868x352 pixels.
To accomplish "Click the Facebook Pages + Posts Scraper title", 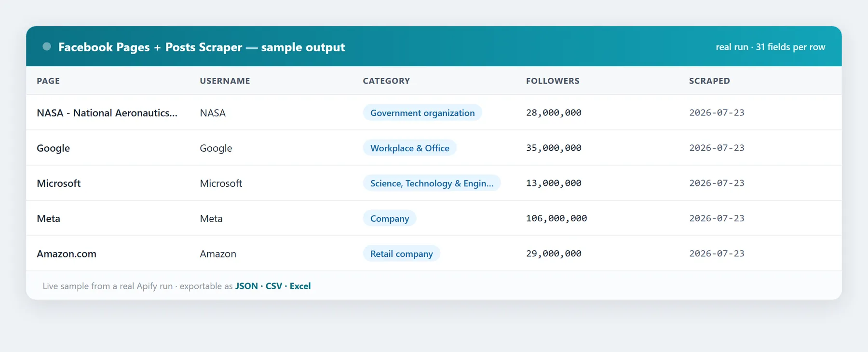I will click(x=202, y=47).
